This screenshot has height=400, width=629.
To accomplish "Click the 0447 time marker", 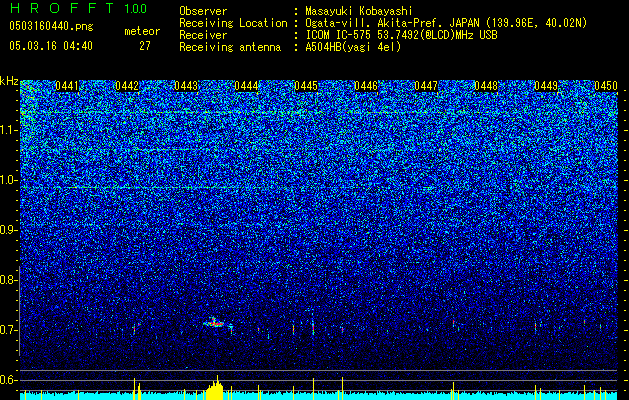I will point(426,86).
